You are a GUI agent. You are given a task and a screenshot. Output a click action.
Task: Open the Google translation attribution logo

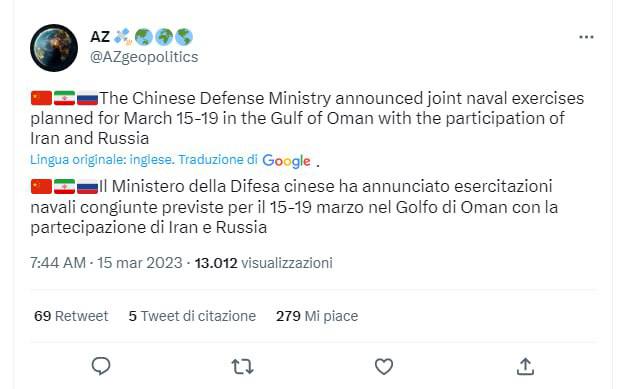click(x=286, y=161)
